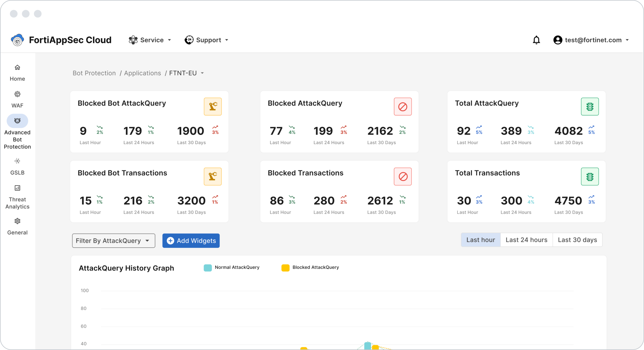
Task: Open the General settings gear in sidebar
Action: (17, 221)
